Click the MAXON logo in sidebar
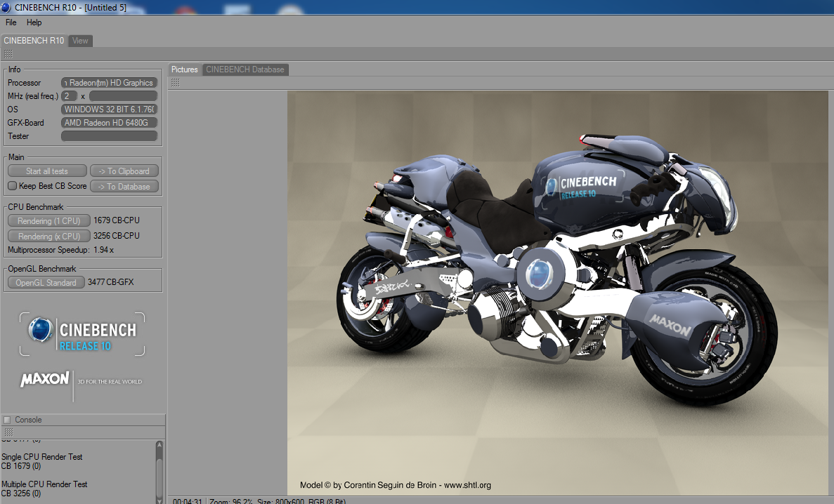This screenshot has width=834, height=504. coord(45,379)
